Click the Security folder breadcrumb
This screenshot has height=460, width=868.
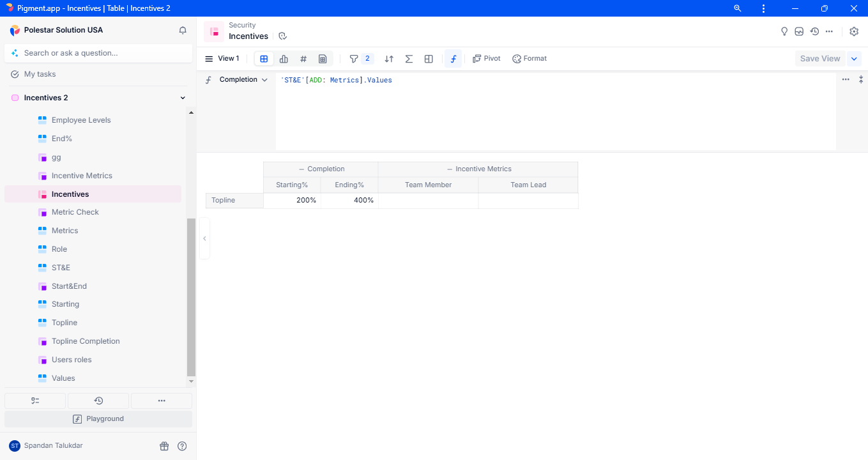click(x=242, y=26)
